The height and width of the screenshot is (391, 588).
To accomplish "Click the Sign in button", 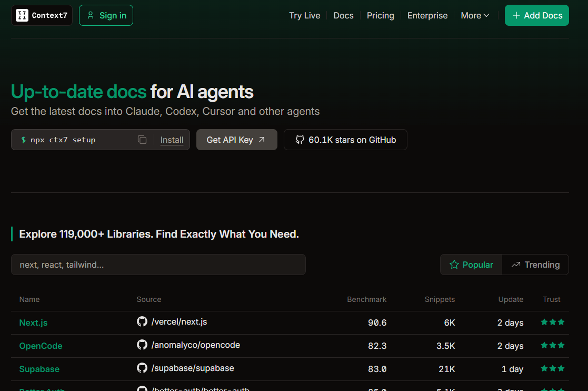I will (x=106, y=15).
